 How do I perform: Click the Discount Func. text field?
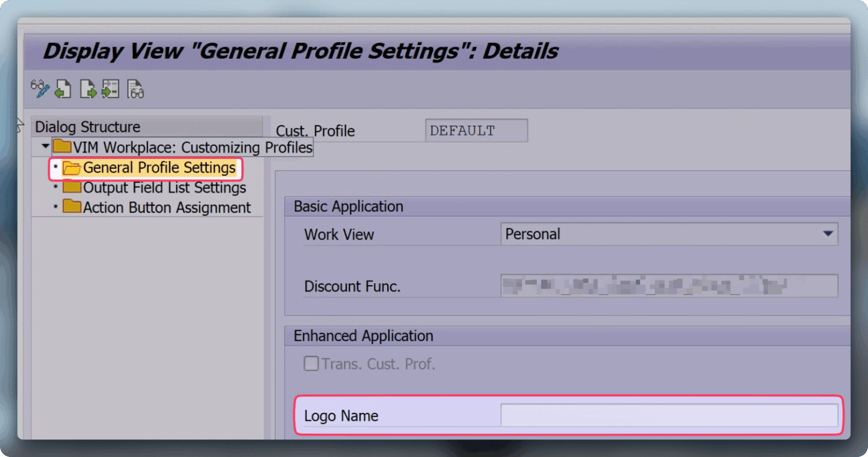pyautogui.click(x=669, y=286)
